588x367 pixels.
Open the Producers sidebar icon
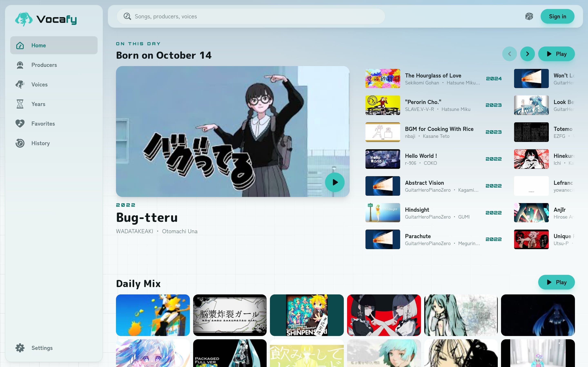point(20,65)
